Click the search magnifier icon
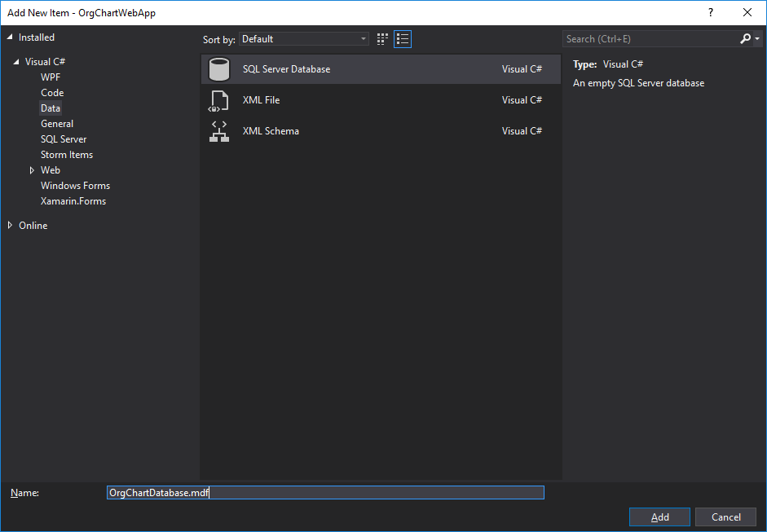The image size is (767, 532). (744, 38)
